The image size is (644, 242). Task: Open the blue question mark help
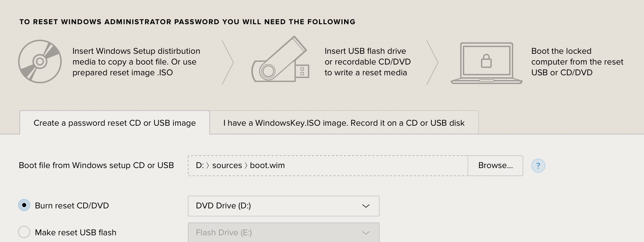click(x=538, y=166)
